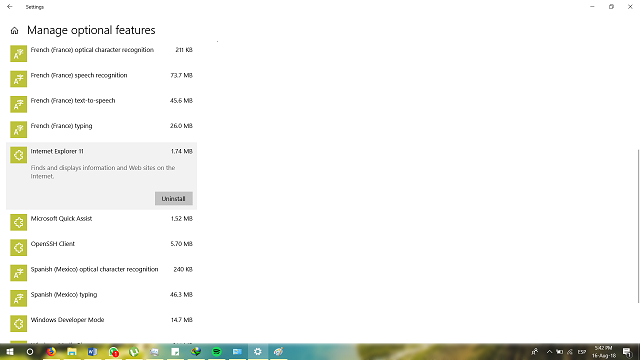Open the network status tray icon
This screenshot has width=640, height=360.
(x=570, y=351)
